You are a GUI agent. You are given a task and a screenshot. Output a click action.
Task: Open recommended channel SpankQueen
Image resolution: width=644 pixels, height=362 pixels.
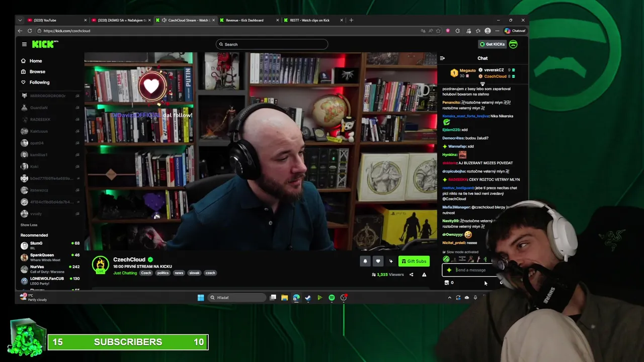50,257
